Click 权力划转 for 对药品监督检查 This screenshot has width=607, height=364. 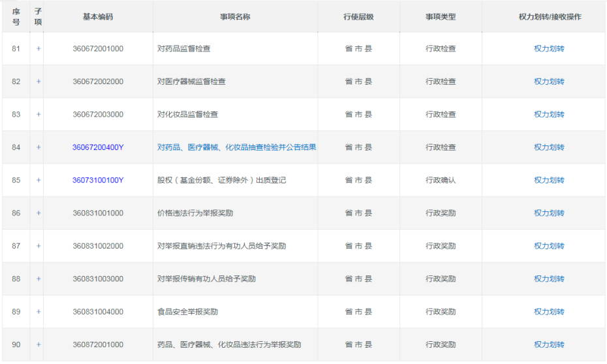[x=549, y=49]
